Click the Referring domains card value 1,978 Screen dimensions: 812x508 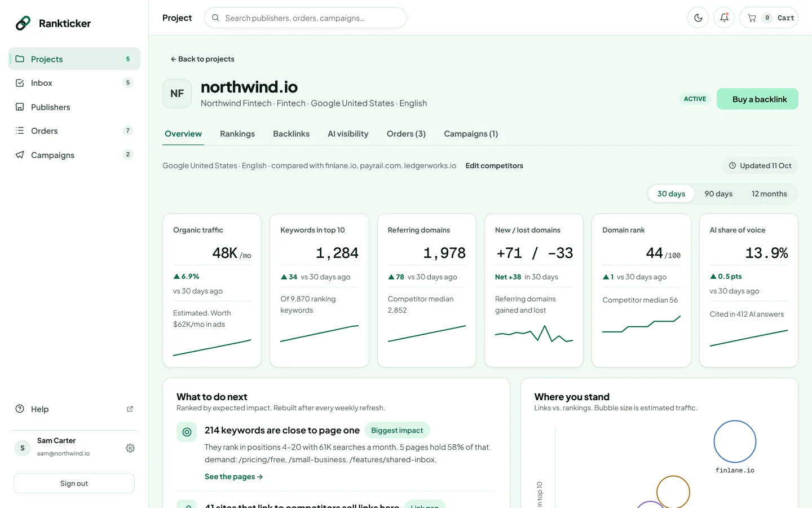coord(444,253)
